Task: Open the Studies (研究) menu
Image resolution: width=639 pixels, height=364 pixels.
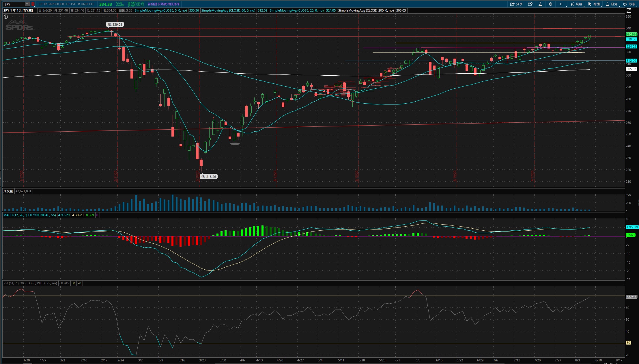Action: (x=612, y=4)
